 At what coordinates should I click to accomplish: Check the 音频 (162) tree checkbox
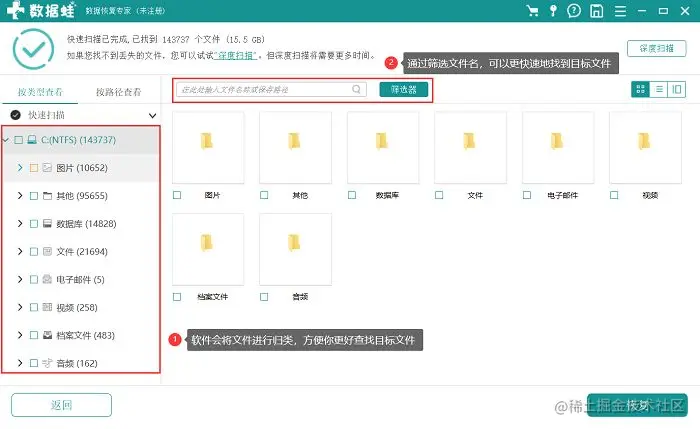tap(33, 363)
